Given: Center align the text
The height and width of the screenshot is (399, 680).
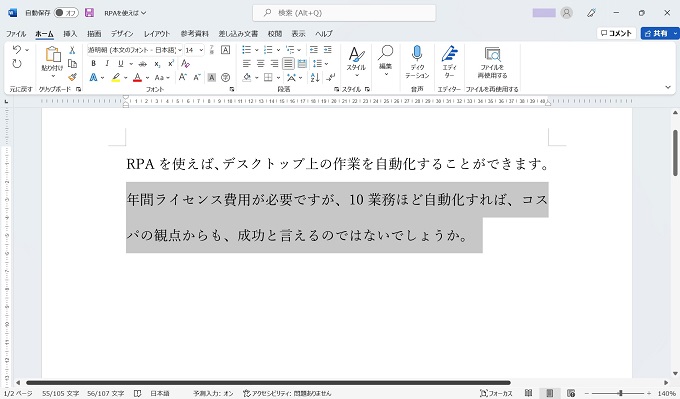Looking at the screenshot, I should [261, 64].
